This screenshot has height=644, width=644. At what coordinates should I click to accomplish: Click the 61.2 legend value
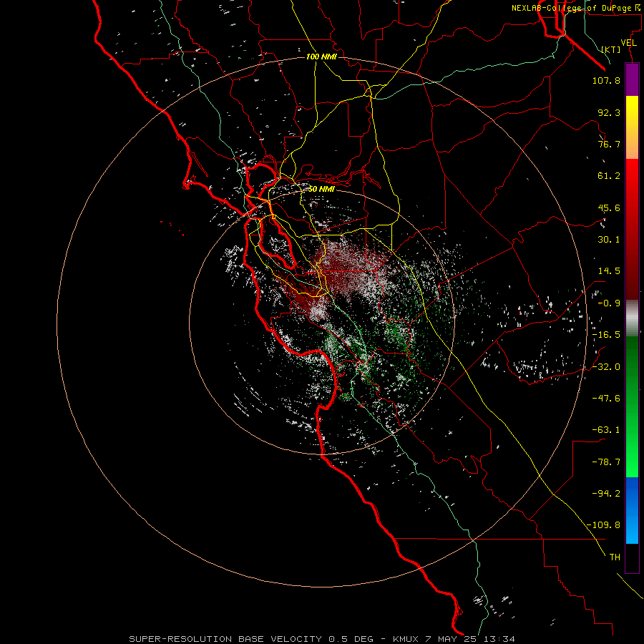point(609,176)
